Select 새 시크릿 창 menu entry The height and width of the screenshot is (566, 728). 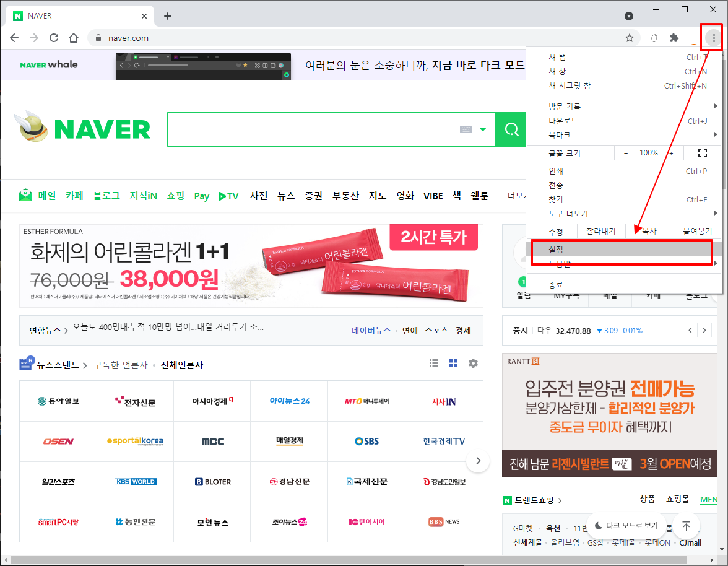[624, 85]
